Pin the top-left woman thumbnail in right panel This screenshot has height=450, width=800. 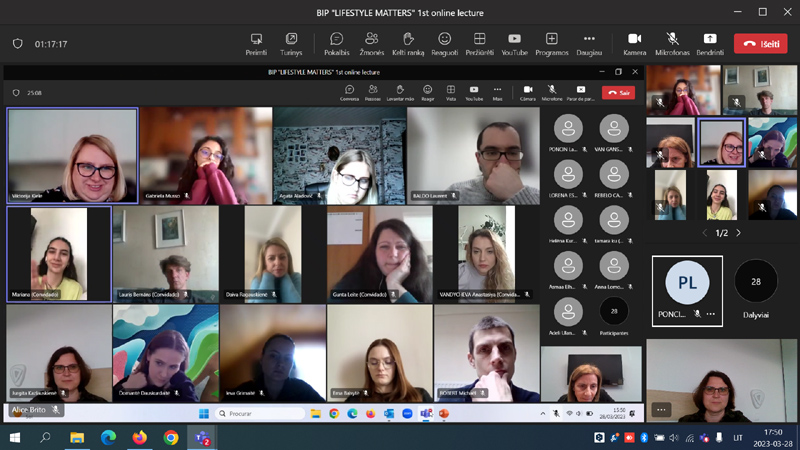tap(683, 90)
